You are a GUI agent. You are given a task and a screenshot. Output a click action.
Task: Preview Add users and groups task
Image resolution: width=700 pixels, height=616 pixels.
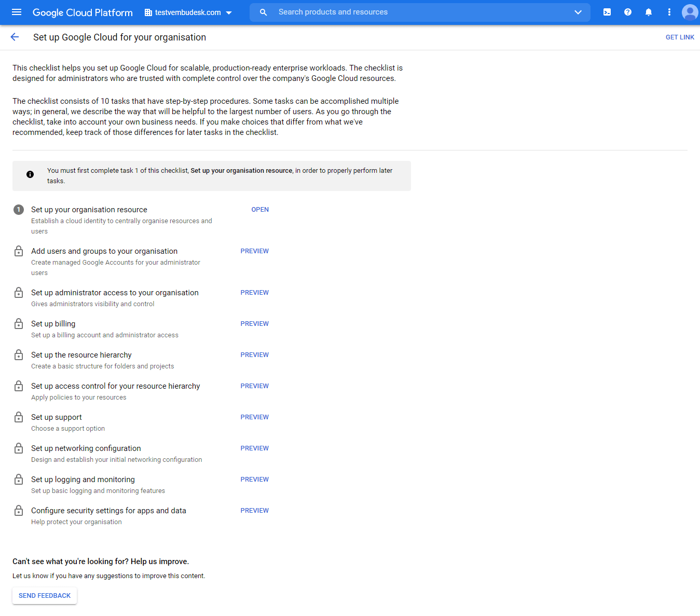coord(254,251)
